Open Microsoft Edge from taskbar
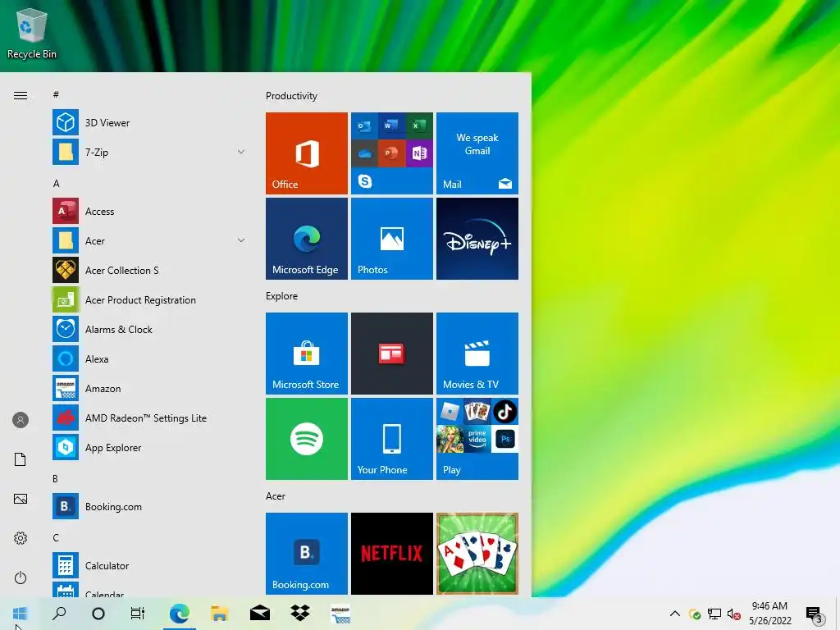Image resolution: width=840 pixels, height=630 pixels. tap(179, 614)
